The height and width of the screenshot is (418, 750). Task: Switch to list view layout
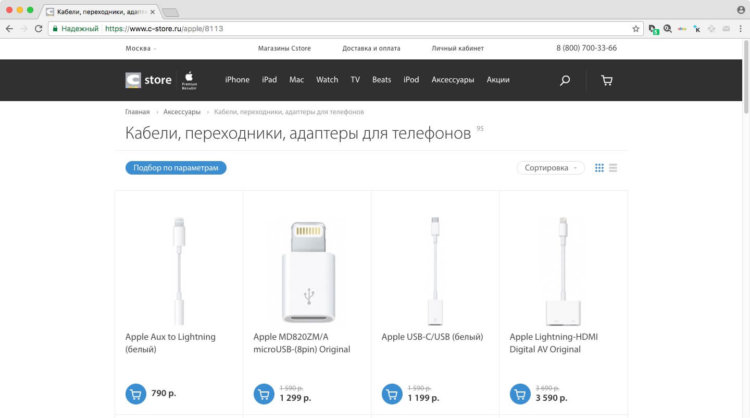(613, 168)
